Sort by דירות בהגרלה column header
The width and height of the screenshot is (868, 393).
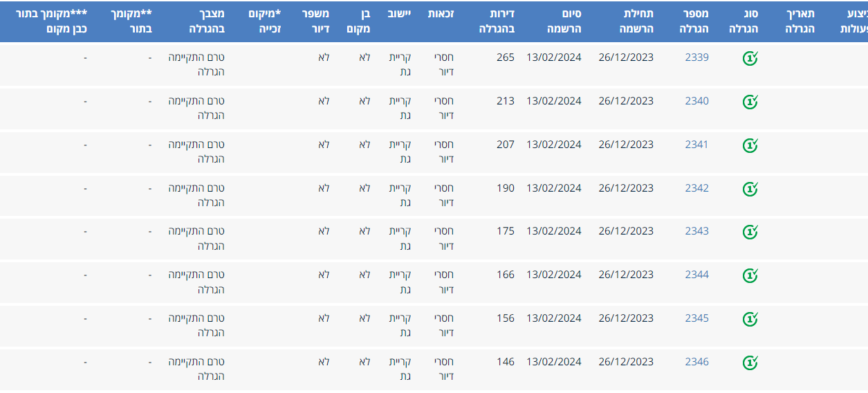497,21
